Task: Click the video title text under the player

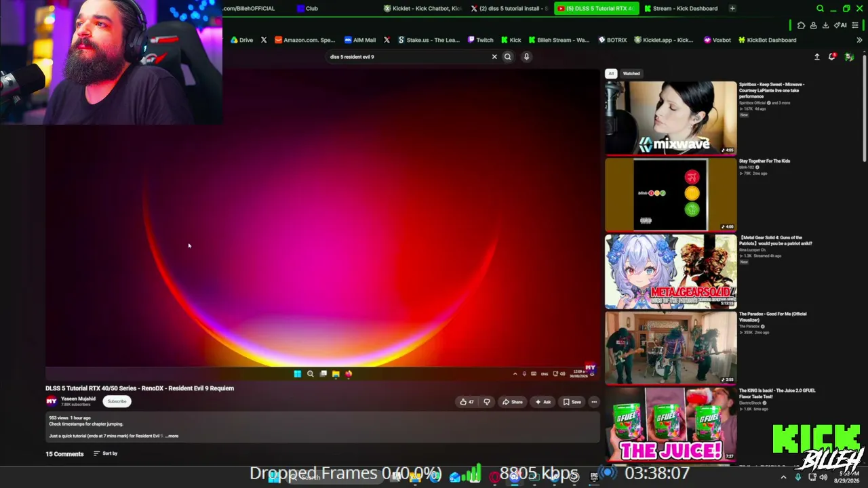Action: coord(140,388)
